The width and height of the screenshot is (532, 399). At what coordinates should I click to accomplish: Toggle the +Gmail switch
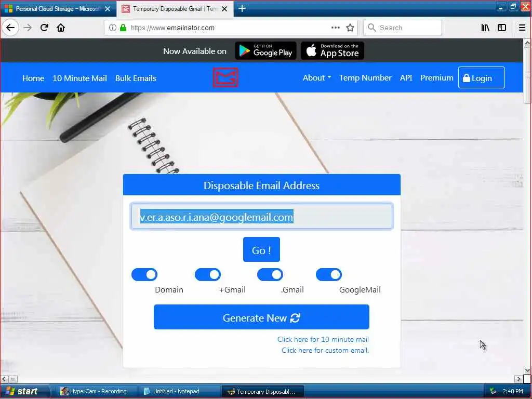tap(208, 275)
